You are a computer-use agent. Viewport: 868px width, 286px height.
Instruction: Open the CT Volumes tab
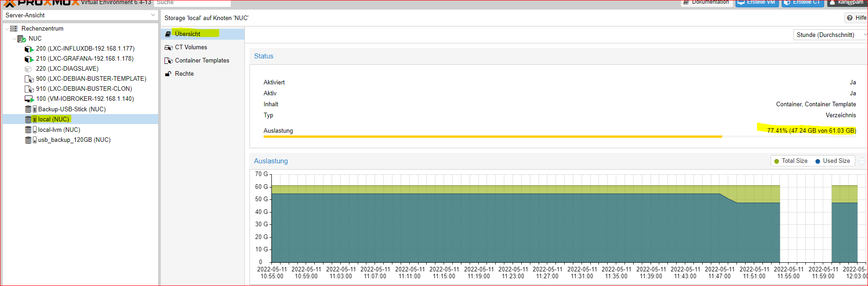point(203,47)
